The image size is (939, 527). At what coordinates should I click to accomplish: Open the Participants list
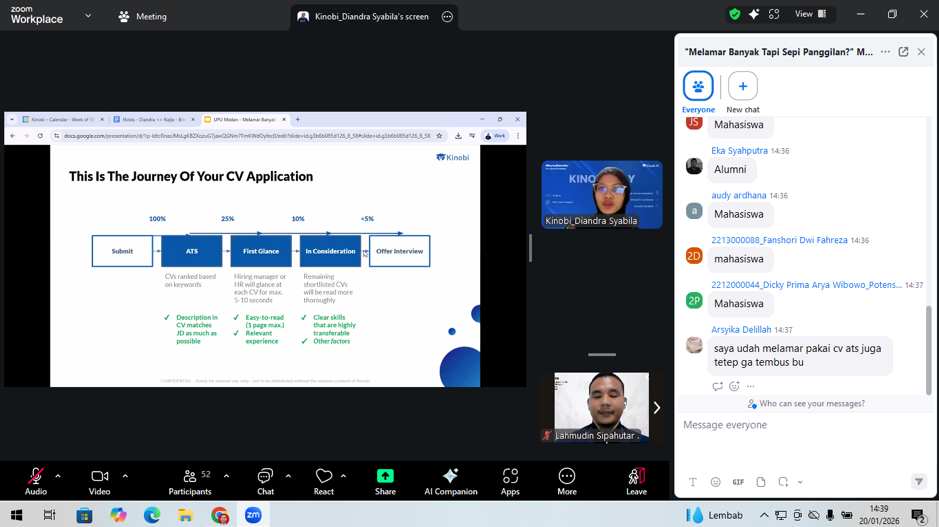point(190,480)
